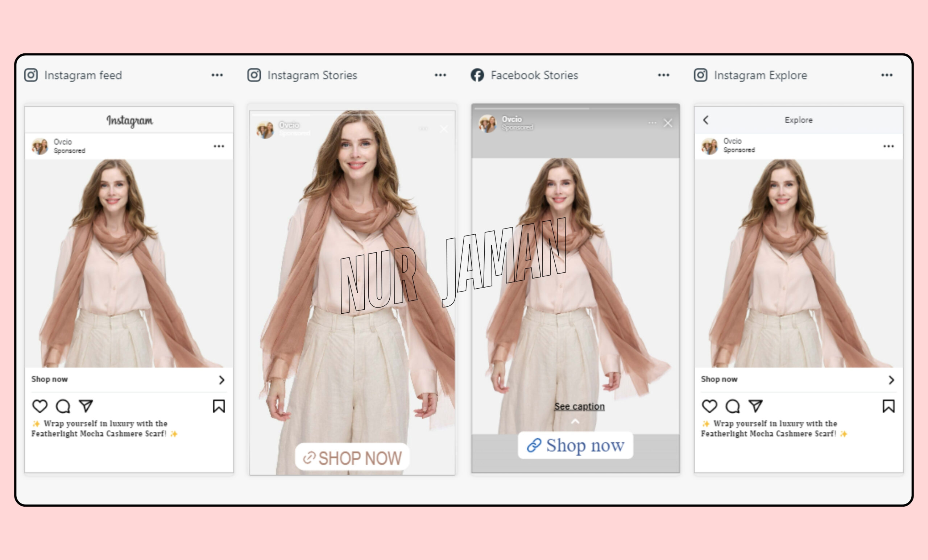Click the heart icon in Instagram feed preview
928x560 pixels.
[40, 406]
